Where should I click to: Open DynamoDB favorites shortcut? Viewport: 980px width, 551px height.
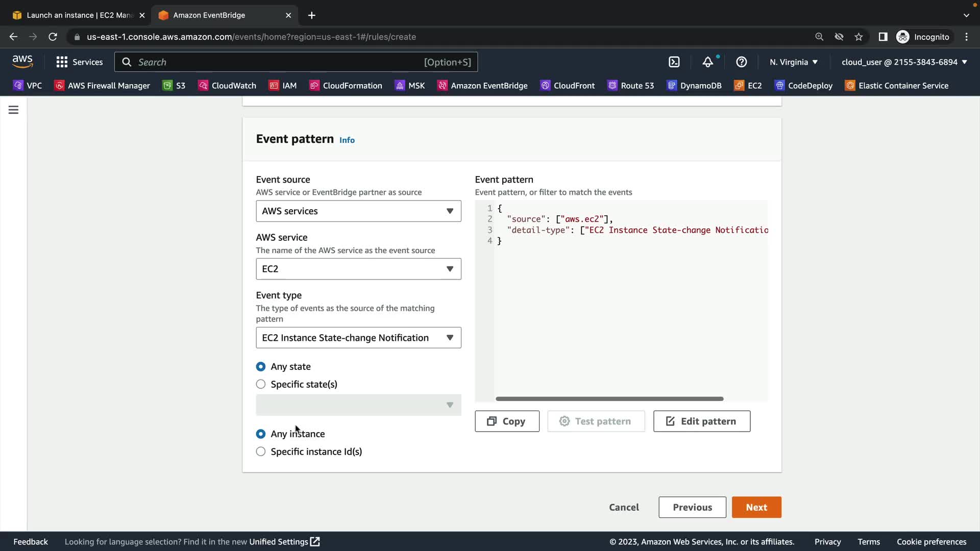click(694, 86)
